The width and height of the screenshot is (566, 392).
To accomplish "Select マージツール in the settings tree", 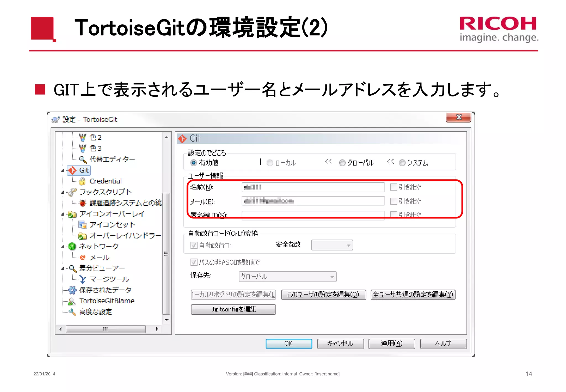I will (109, 279).
